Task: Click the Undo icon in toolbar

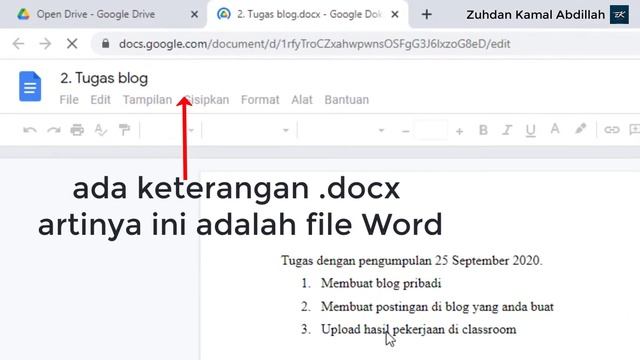Action: (x=30, y=130)
